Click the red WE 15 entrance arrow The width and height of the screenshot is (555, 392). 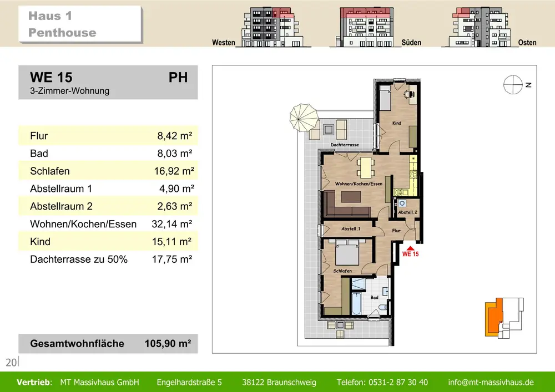click(410, 248)
